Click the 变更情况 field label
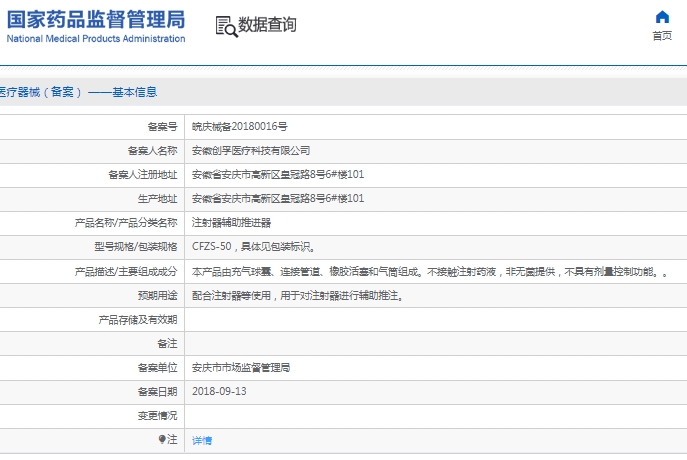Screen dimensions: 687x460 point(158,416)
